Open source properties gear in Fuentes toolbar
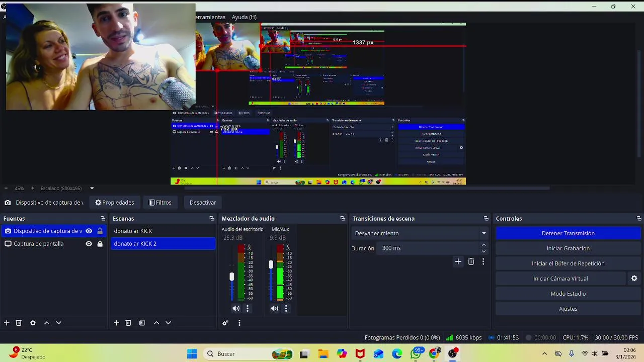The height and width of the screenshot is (362, 644). coord(33,323)
